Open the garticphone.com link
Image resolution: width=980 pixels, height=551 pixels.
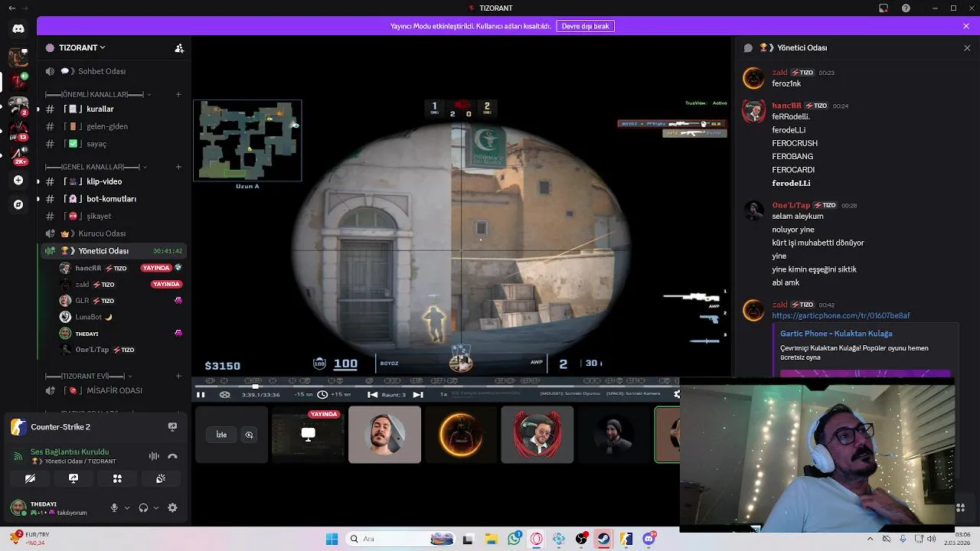point(841,315)
